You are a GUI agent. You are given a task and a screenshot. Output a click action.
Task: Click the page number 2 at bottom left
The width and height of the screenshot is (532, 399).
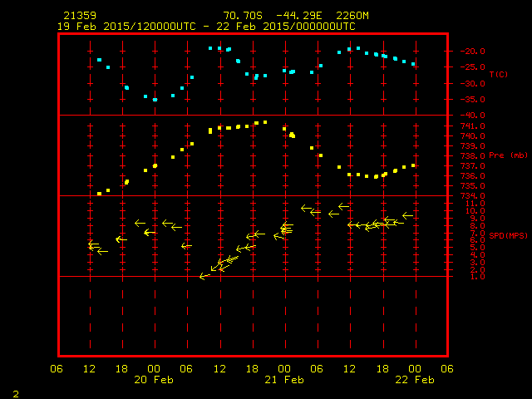pos(16,394)
